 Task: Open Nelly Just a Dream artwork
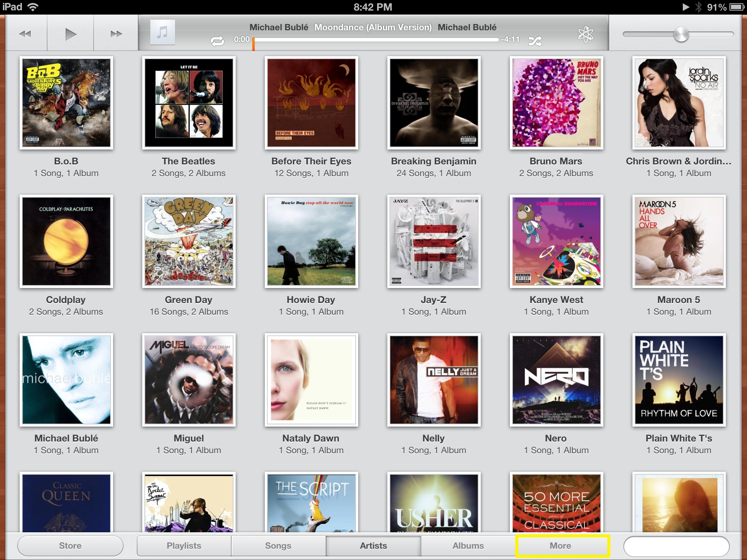(x=434, y=380)
